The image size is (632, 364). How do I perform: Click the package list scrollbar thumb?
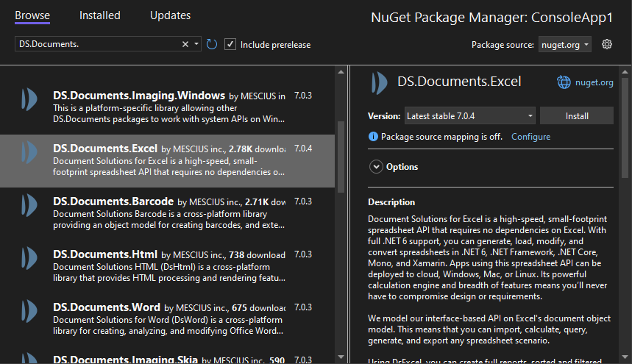[x=341, y=157]
